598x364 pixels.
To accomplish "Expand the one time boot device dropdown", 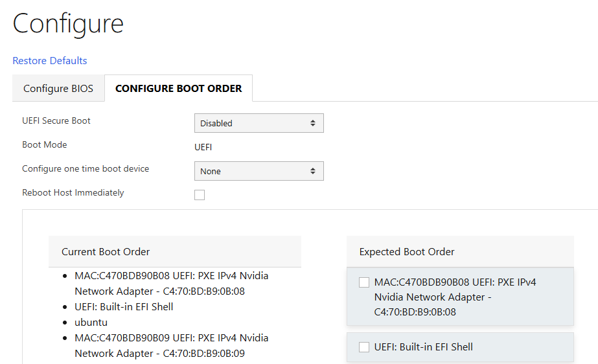I will click(259, 171).
